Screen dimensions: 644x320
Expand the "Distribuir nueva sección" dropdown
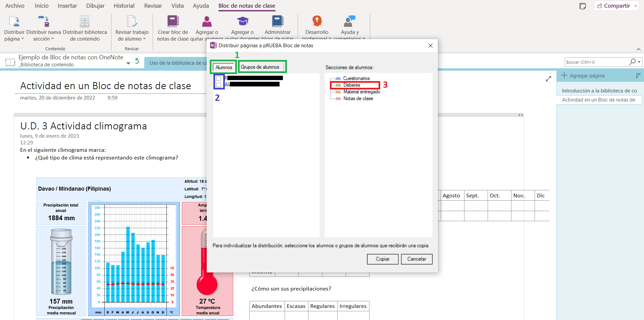tap(53, 39)
